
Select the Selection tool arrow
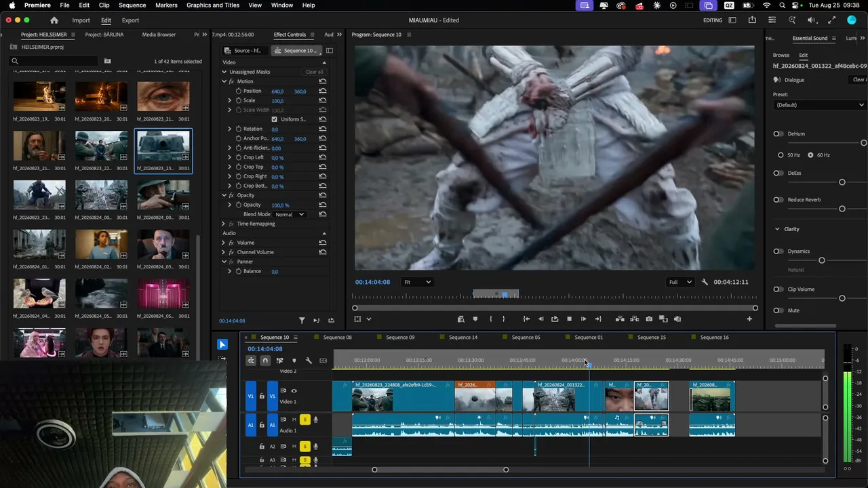[x=222, y=344]
